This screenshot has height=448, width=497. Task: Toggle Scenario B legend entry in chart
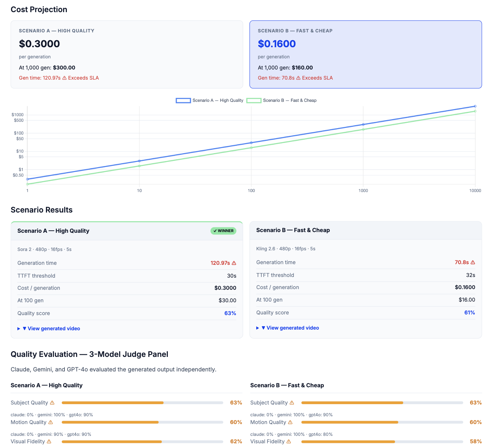click(282, 100)
